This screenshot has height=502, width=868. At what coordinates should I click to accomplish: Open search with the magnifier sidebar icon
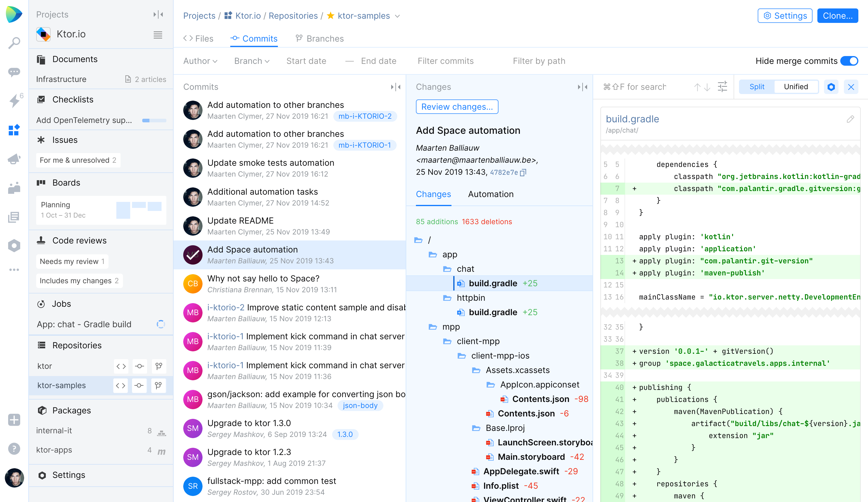click(x=14, y=43)
